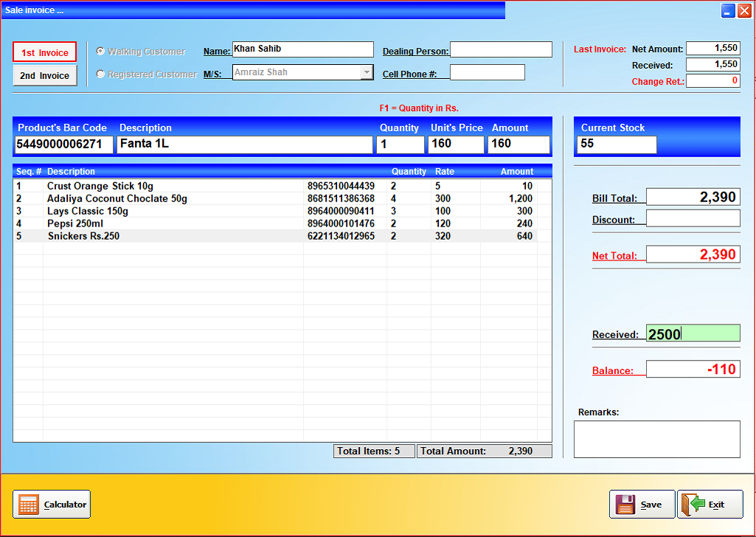Click the list's Amount column header
Viewport: 756px width, 537px height.
[x=517, y=172]
